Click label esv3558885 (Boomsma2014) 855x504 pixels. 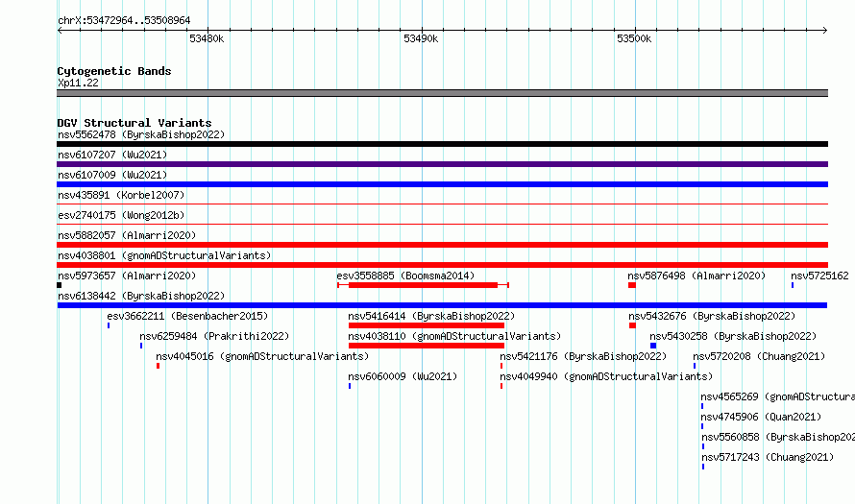pyautogui.click(x=405, y=276)
